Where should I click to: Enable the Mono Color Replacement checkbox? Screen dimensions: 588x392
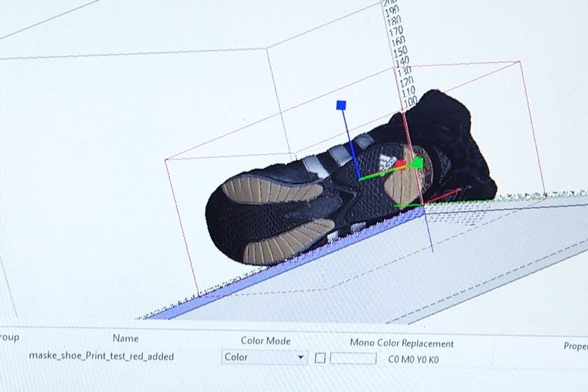(320, 358)
